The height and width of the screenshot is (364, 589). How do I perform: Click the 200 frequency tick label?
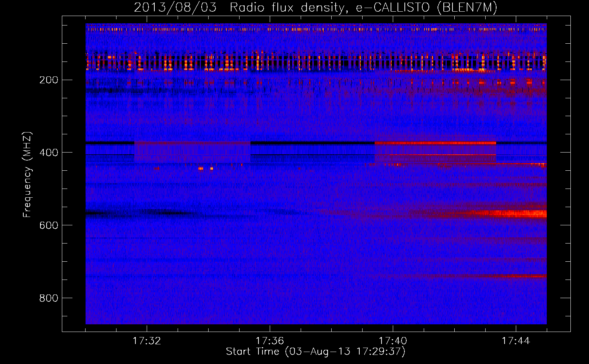pos(49,80)
